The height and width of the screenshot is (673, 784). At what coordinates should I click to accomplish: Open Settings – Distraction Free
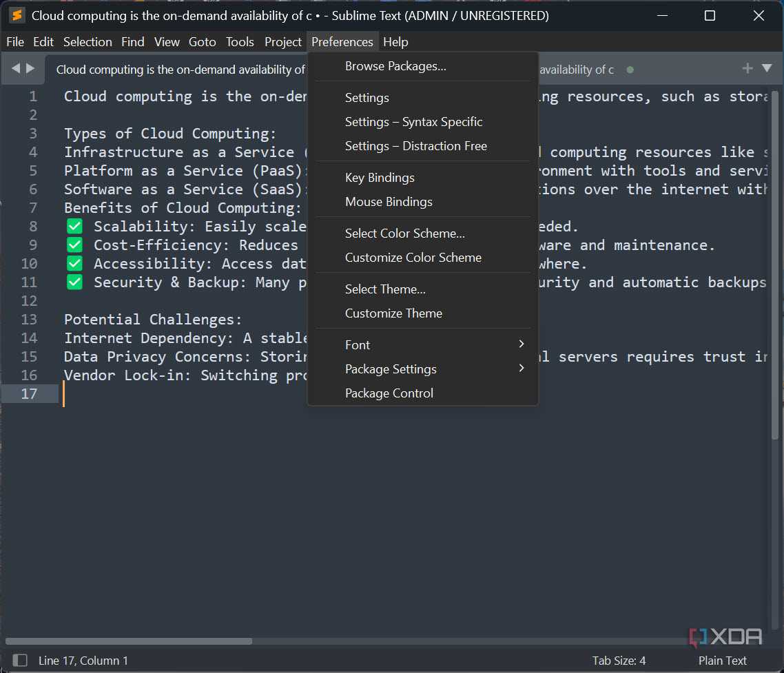click(x=422, y=145)
